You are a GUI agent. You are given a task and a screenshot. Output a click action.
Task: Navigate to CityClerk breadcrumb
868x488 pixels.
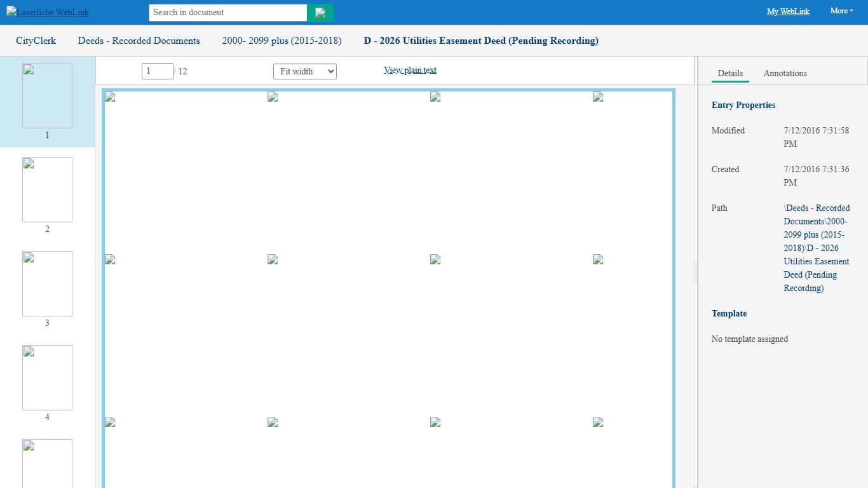[x=36, y=41]
